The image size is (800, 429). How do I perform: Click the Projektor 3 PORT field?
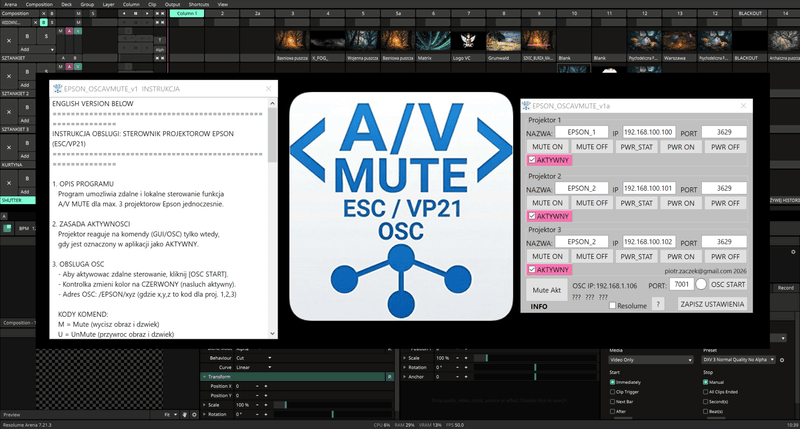724,242
